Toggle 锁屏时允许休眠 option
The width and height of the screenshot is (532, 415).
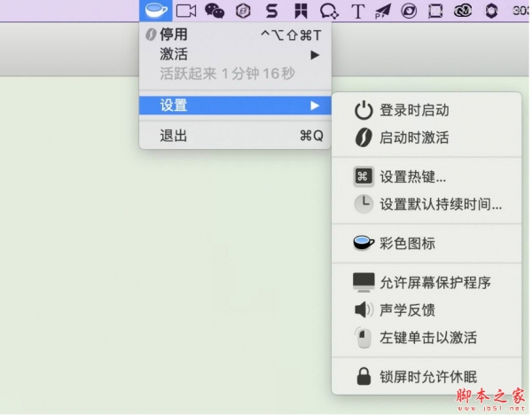[426, 377]
